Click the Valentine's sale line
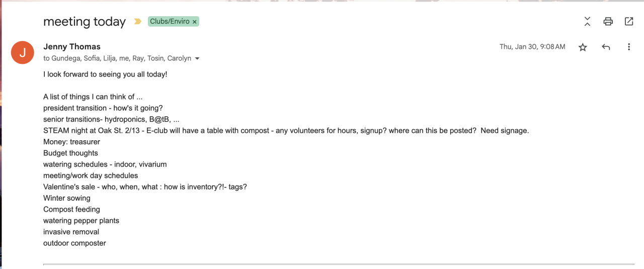Image resolution: width=644 pixels, height=269 pixels. (x=145, y=187)
